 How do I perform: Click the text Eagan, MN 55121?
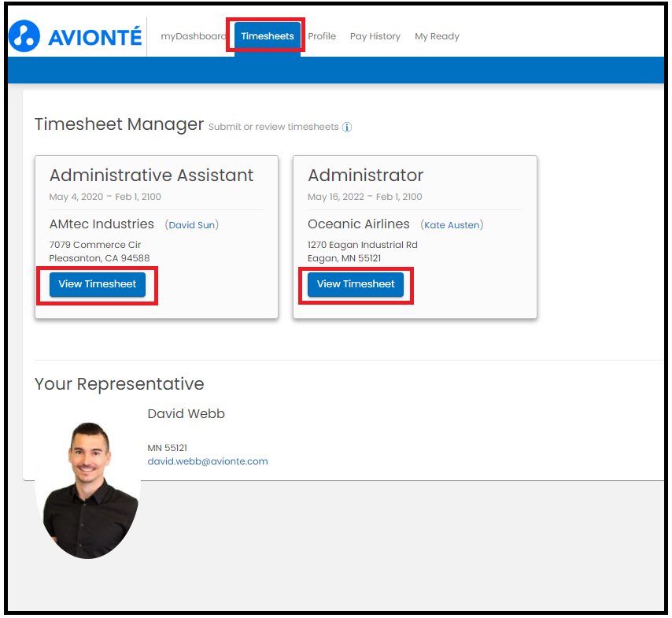(344, 258)
